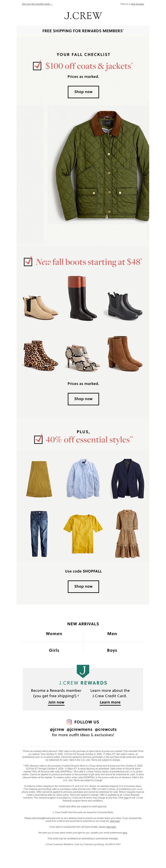Click the Join now rewards link
Viewport: 166px width, 868px height.
[56, 702]
